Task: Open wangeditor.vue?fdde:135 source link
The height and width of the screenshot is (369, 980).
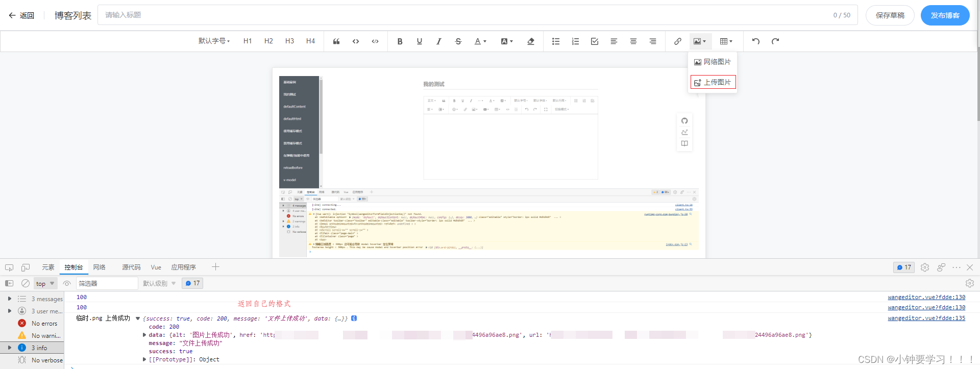Action: click(x=926, y=318)
